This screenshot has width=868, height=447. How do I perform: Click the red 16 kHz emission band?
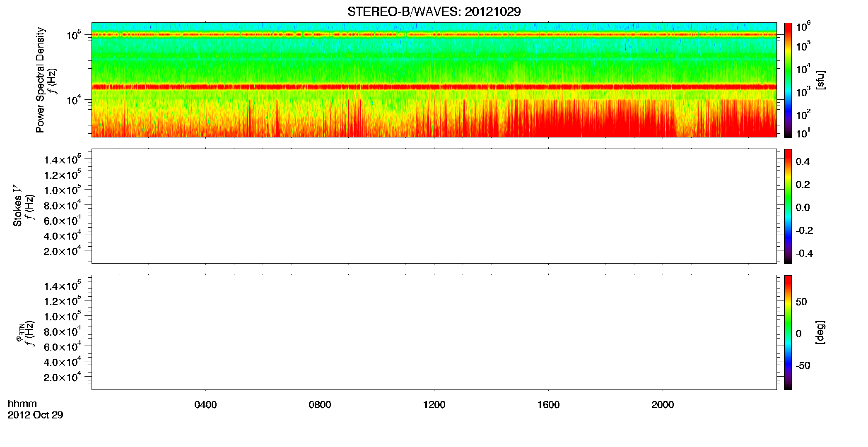coord(434,87)
